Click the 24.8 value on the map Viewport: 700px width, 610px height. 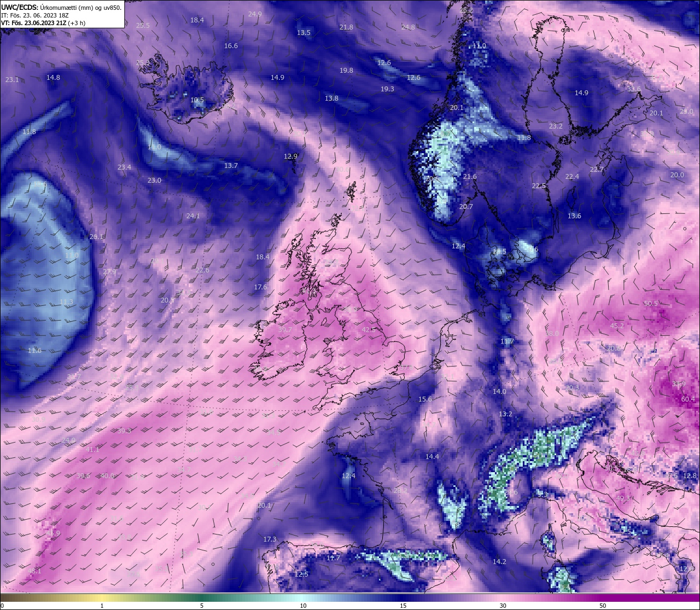pyautogui.click(x=408, y=27)
